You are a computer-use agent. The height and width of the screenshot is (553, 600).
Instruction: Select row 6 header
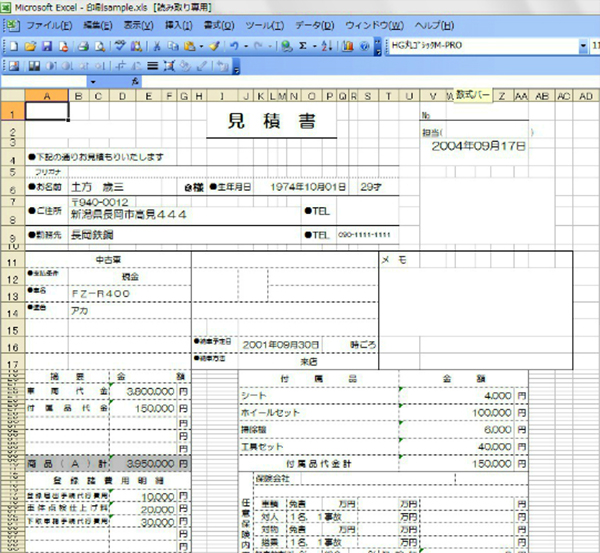pyautogui.click(x=13, y=188)
